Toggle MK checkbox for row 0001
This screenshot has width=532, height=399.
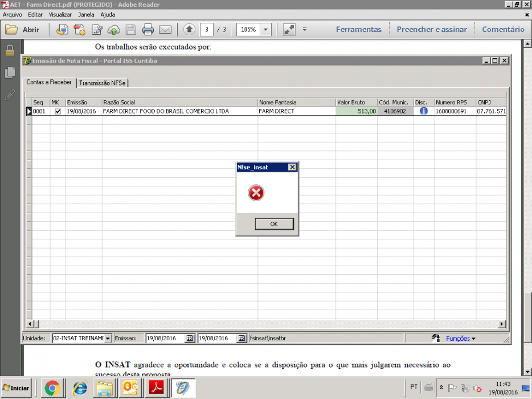(58, 111)
